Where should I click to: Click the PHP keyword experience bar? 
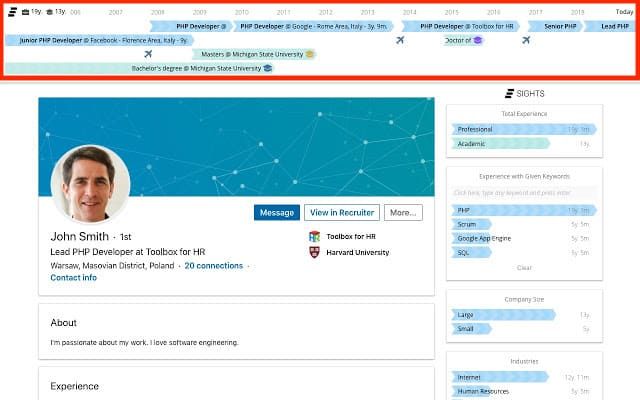click(x=524, y=211)
